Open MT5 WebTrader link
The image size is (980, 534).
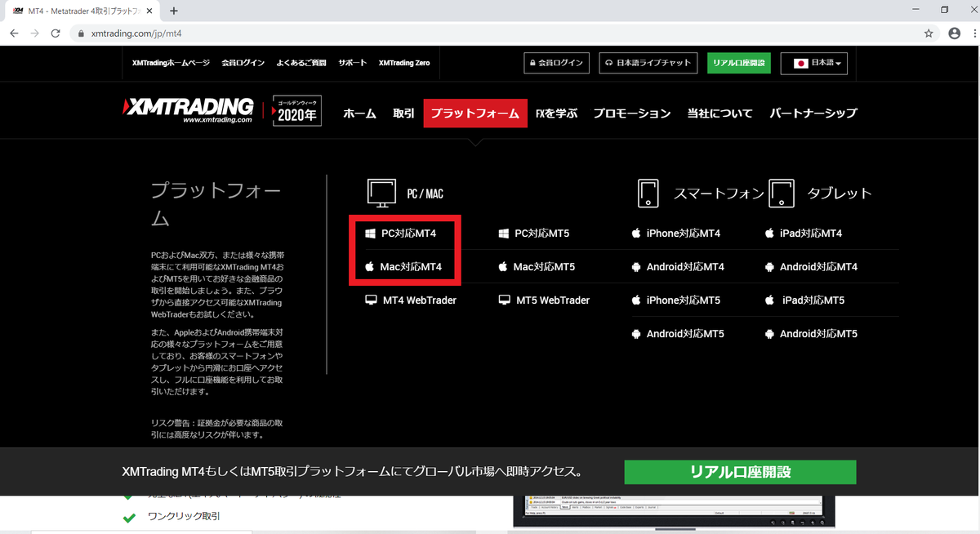[x=553, y=300]
